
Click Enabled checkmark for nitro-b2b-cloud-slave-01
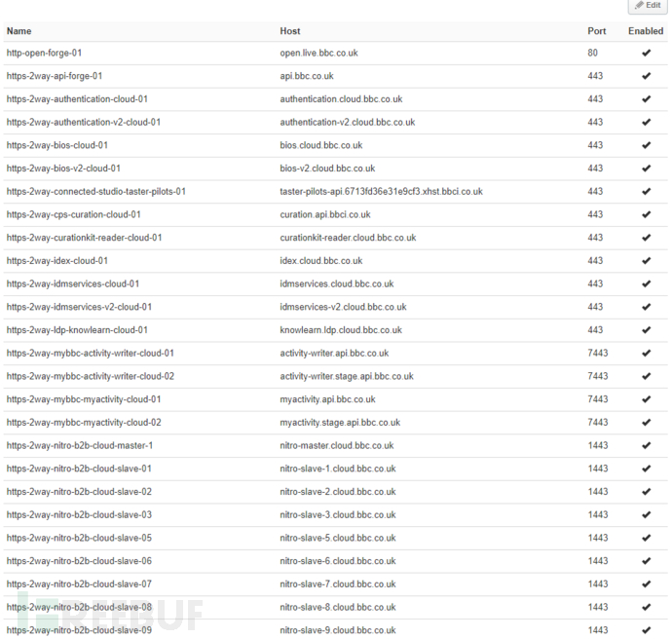point(647,469)
